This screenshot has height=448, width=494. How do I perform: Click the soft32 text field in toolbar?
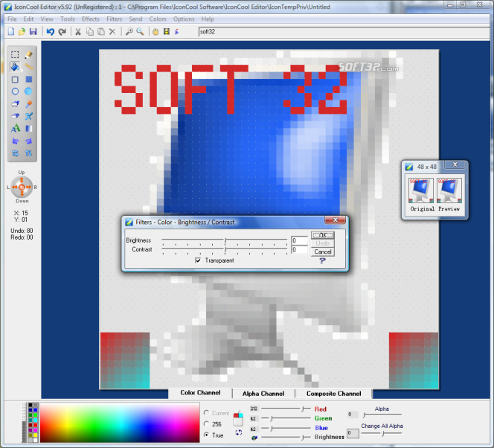tap(344, 31)
